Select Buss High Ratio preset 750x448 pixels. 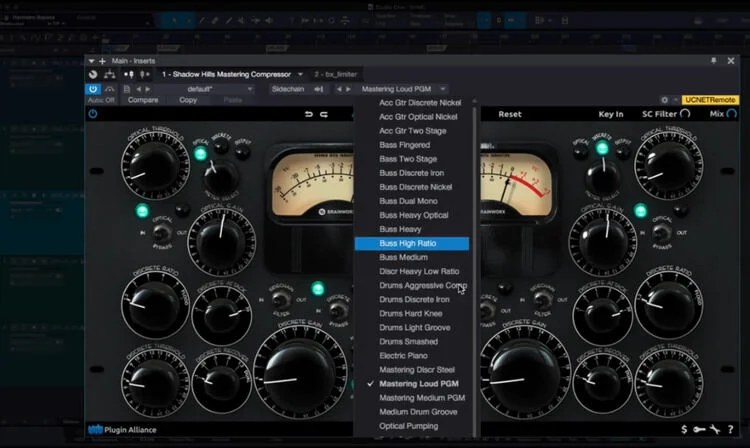pos(412,243)
